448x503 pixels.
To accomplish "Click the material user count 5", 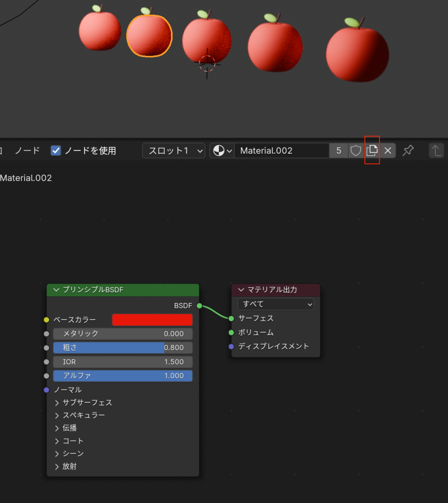I will 339,151.
